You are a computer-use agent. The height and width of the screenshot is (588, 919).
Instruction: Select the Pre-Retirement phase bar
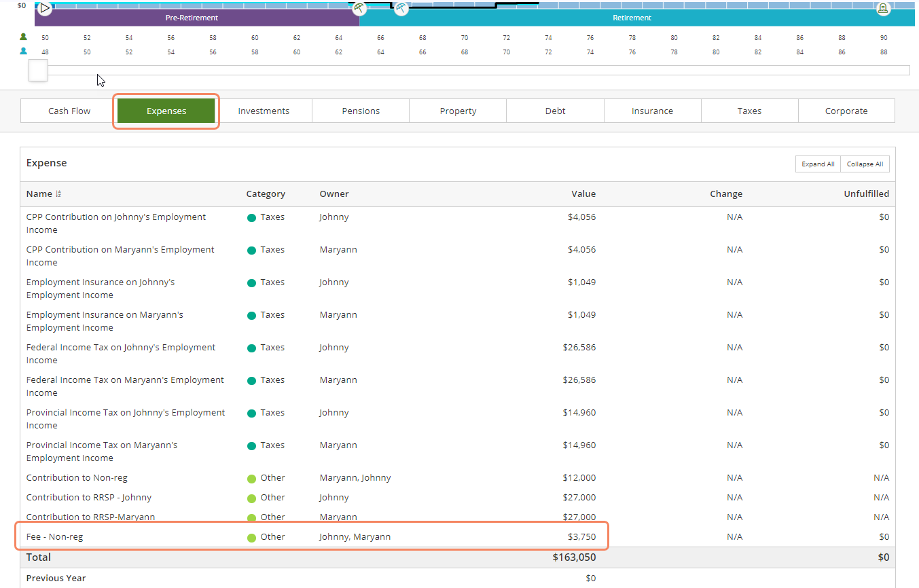[192, 18]
